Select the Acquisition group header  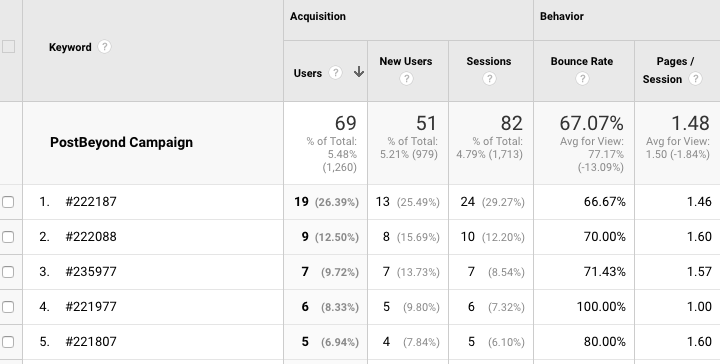pyautogui.click(x=318, y=17)
